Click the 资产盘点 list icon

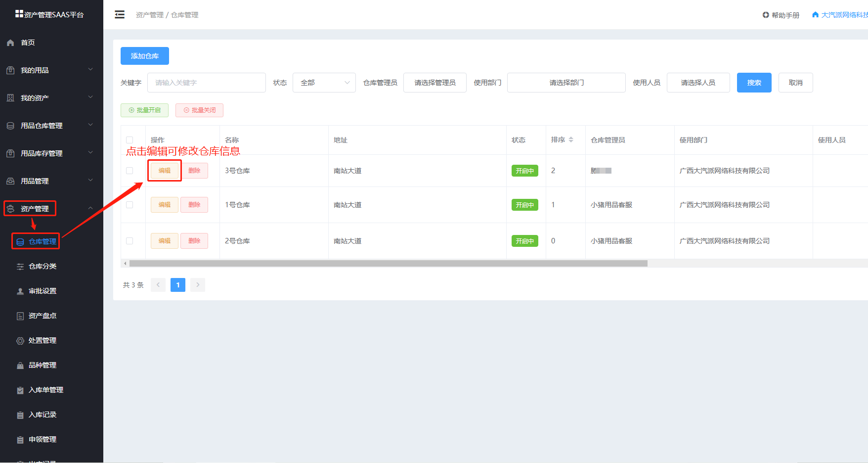[20, 316]
